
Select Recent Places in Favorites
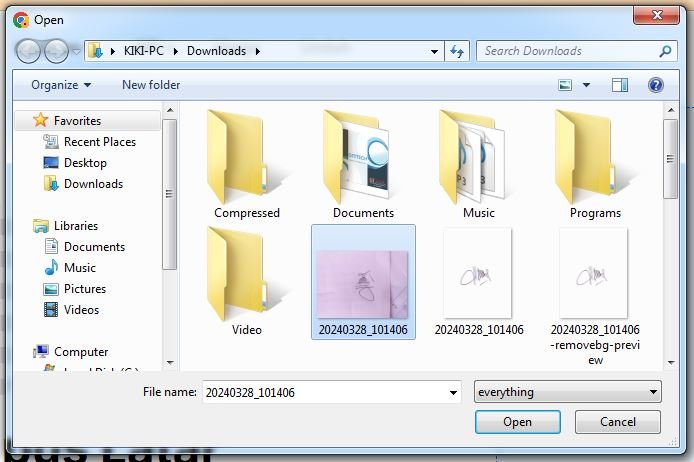[99, 142]
